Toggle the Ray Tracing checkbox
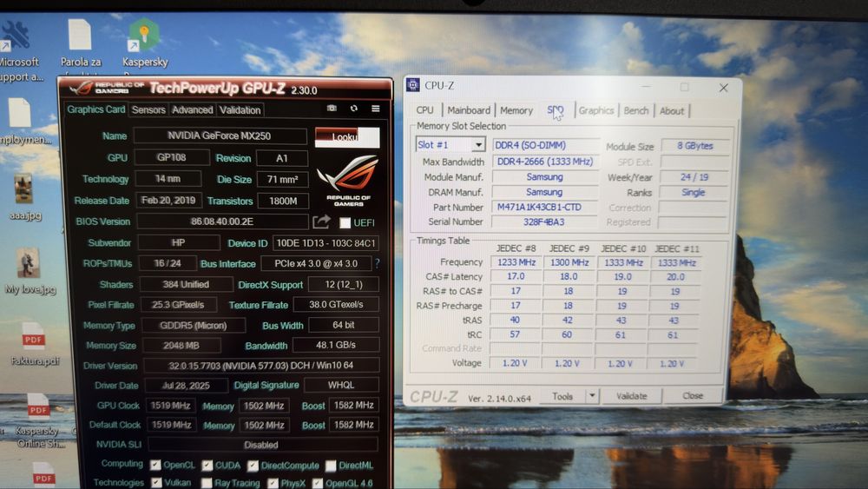This screenshot has height=489, width=868. tap(207, 483)
